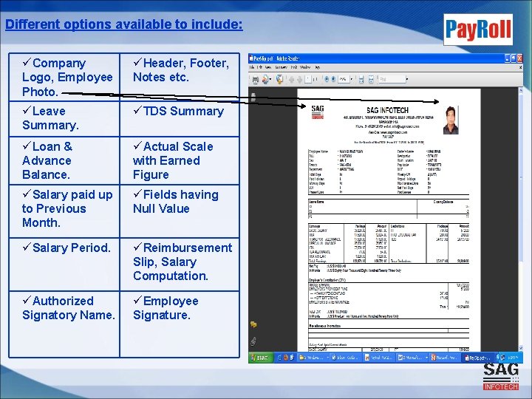Click the email/export PDF toolbar icon
532x399 pixels.
[x=265, y=79]
